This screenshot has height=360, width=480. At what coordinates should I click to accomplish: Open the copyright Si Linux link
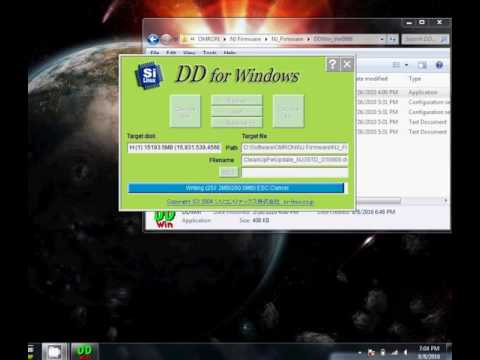(x=240, y=202)
